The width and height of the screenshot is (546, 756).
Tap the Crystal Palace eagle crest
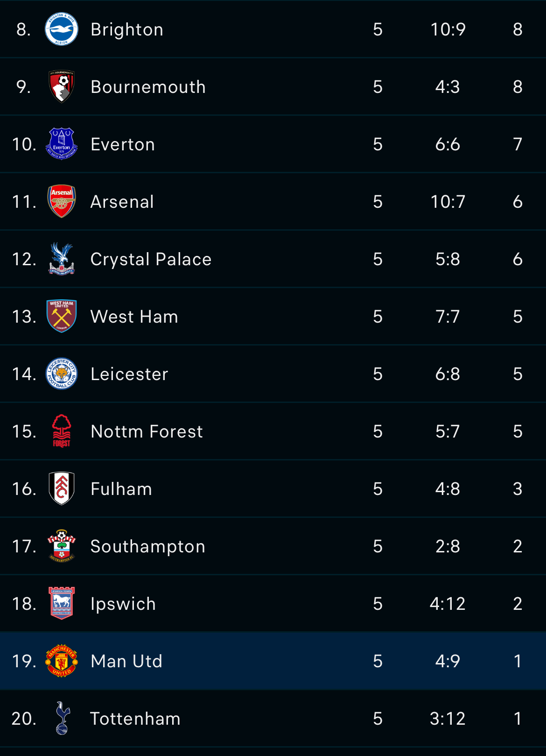62,259
